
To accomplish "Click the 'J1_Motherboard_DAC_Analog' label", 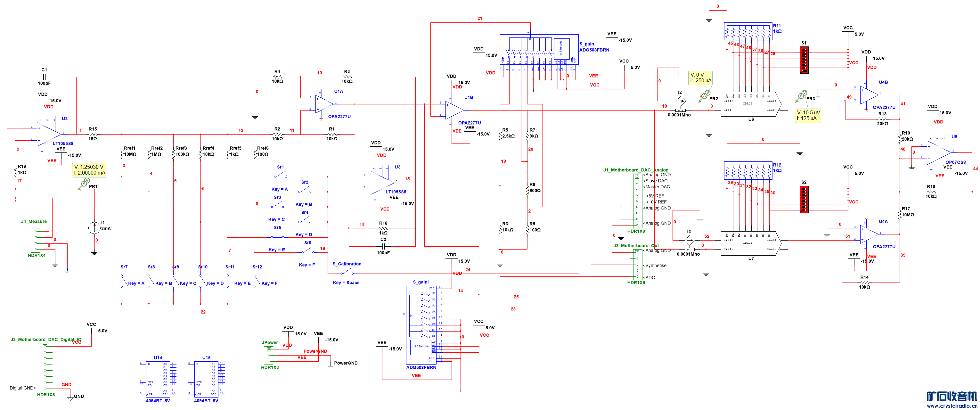I will [x=636, y=170].
